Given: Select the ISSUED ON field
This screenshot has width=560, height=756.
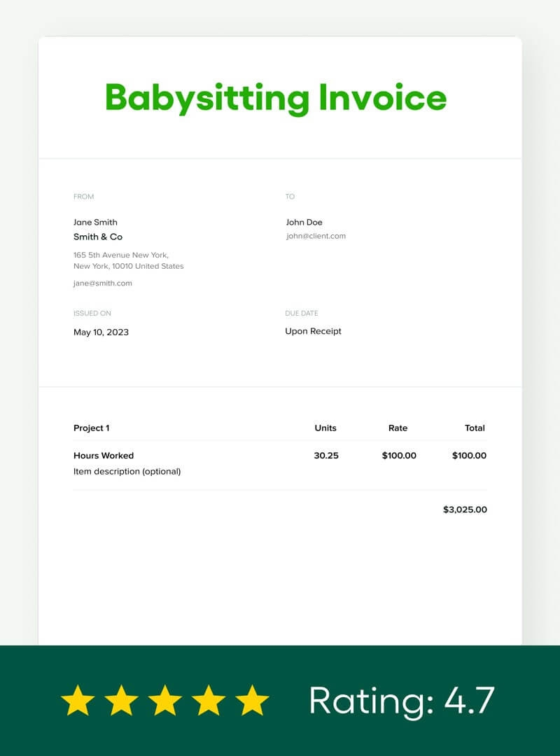Looking at the screenshot, I should coord(92,313).
